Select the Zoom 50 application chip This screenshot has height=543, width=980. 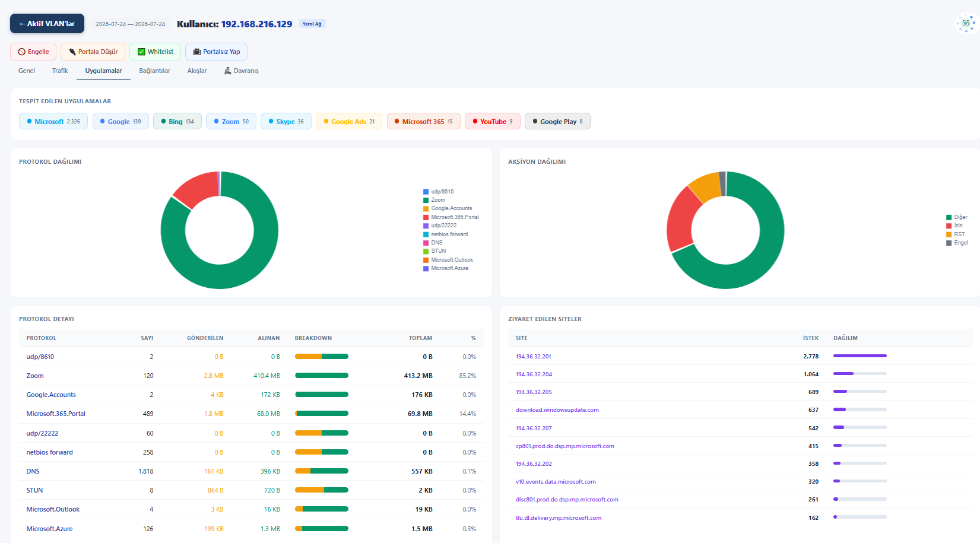pos(231,121)
